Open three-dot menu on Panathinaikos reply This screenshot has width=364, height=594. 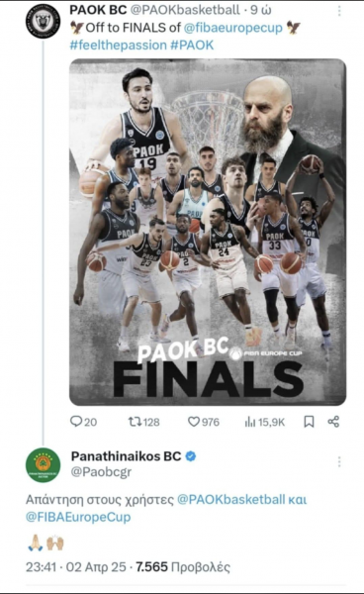coord(339,461)
